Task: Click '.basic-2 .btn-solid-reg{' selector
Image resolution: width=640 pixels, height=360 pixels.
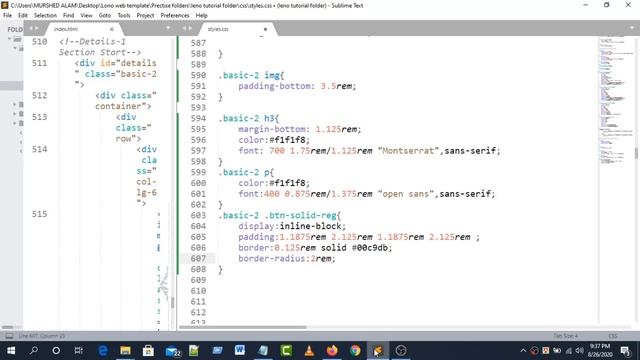Action: coord(280,215)
